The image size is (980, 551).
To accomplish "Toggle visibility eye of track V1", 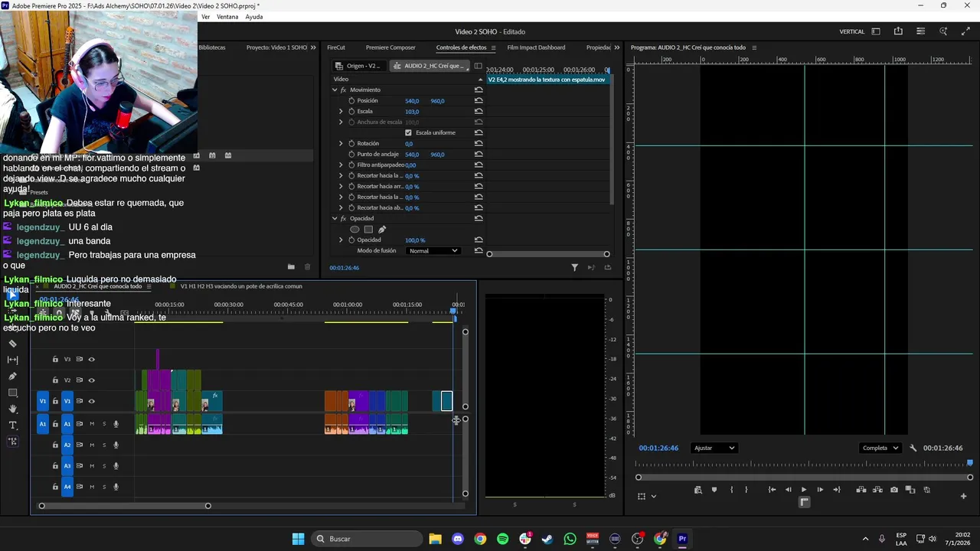I will [x=92, y=401].
